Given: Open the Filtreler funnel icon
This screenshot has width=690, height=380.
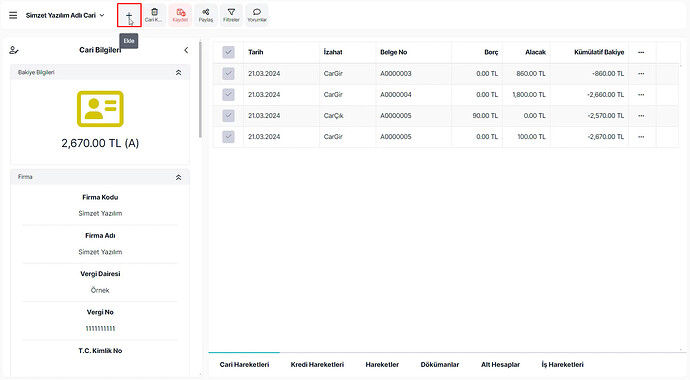Looking at the screenshot, I should click(x=231, y=15).
